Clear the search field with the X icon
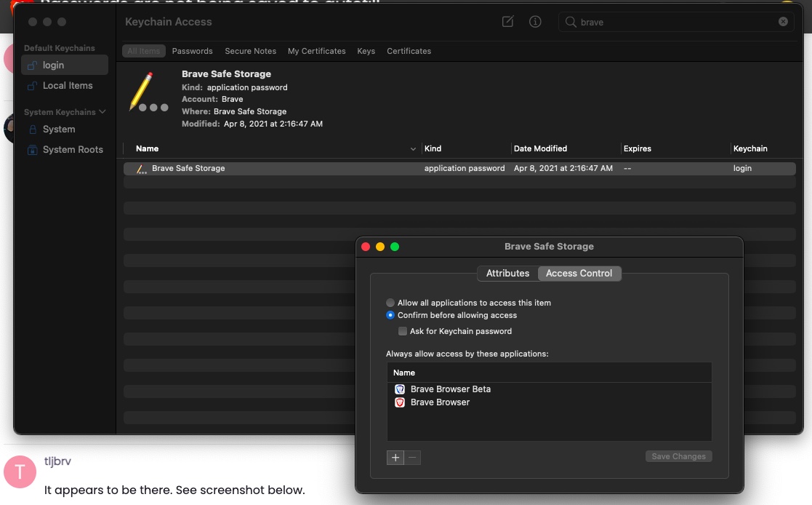Viewport: 812px width, 505px height. pos(783,22)
